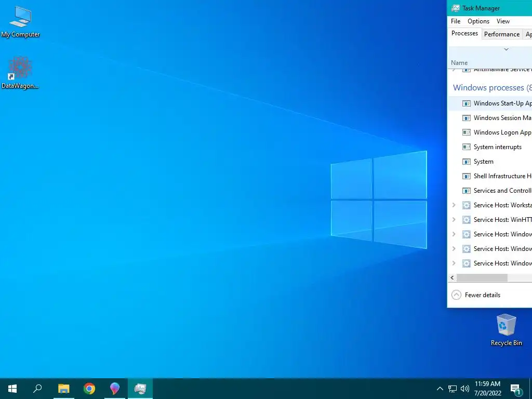Click the Windows Session Manager process icon
Image resolution: width=532 pixels, height=399 pixels.
click(x=467, y=118)
